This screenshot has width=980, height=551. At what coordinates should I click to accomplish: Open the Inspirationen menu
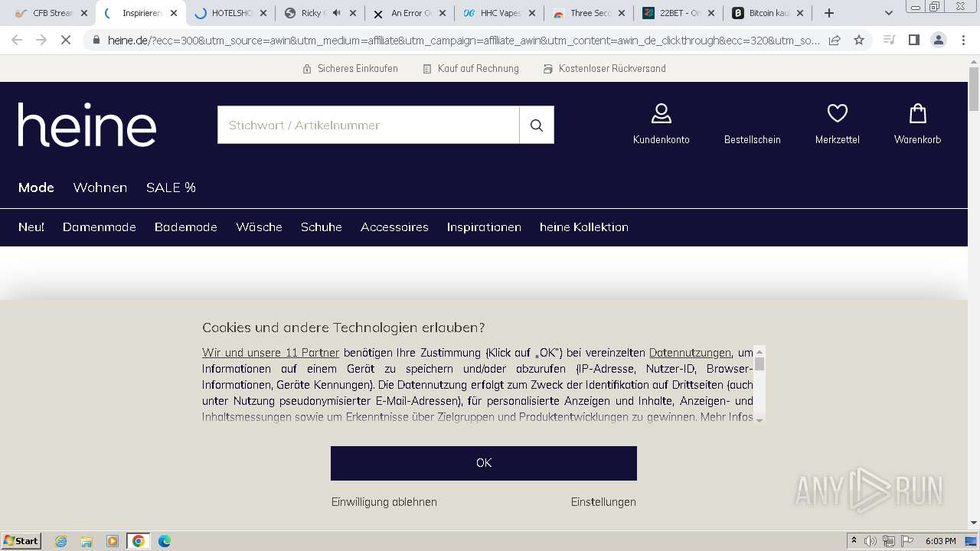click(484, 227)
